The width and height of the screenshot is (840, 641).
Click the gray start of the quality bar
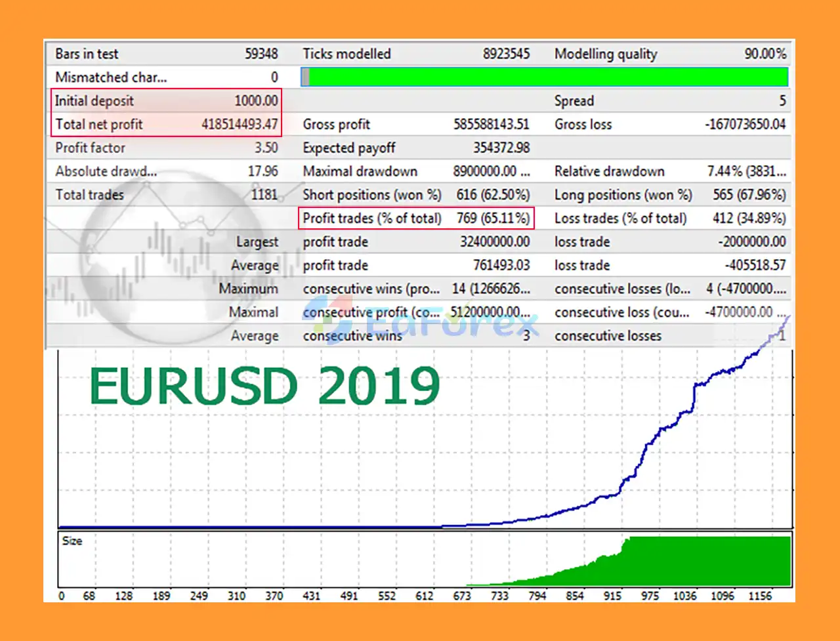305,77
